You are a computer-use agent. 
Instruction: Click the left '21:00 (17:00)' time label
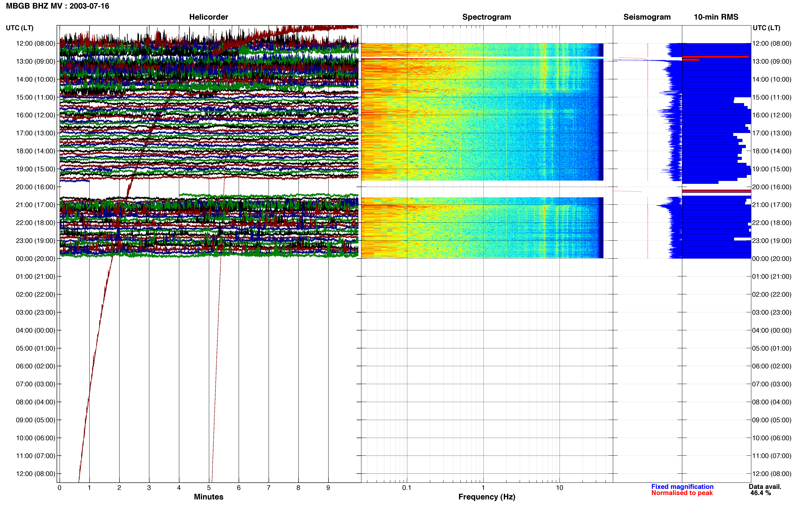tap(36, 205)
